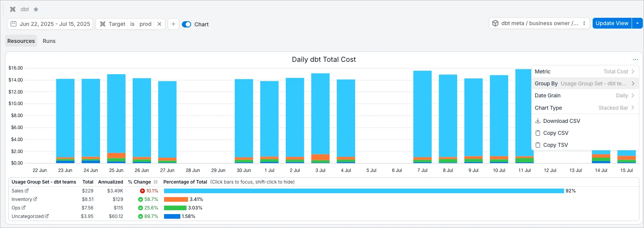Toggle the Chart switch off
The height and width of the screenshot is (228, 644).
click(x=186, y=24)
